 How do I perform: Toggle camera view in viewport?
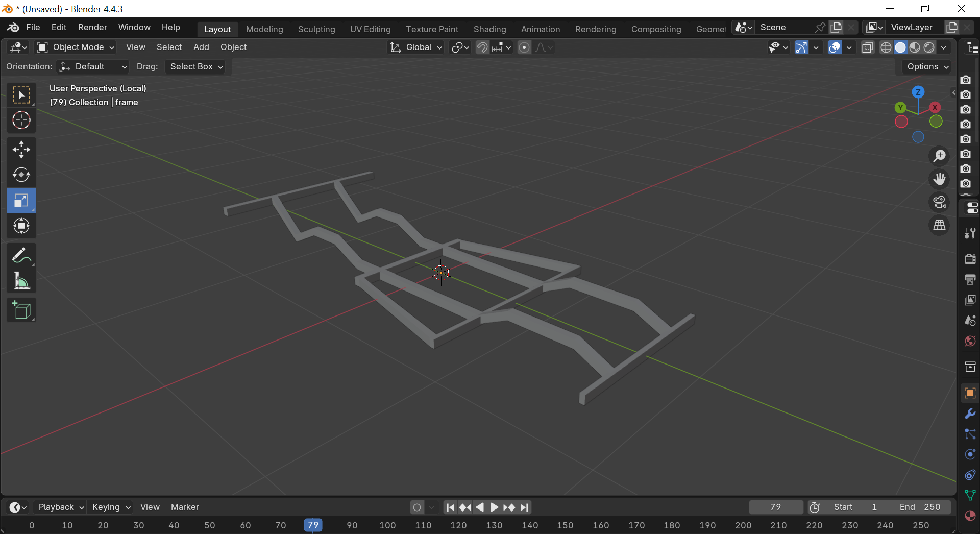[x=939, y=202]
